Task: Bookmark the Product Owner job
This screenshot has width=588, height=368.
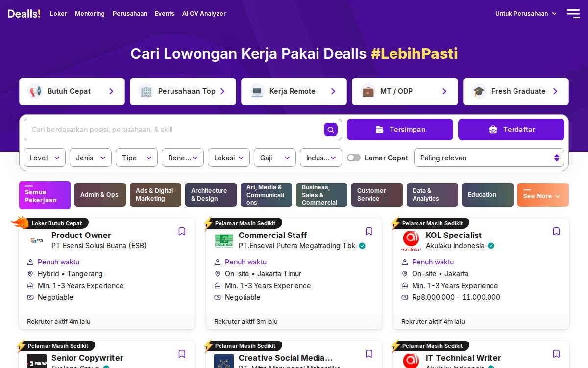Action: (182, 231)
